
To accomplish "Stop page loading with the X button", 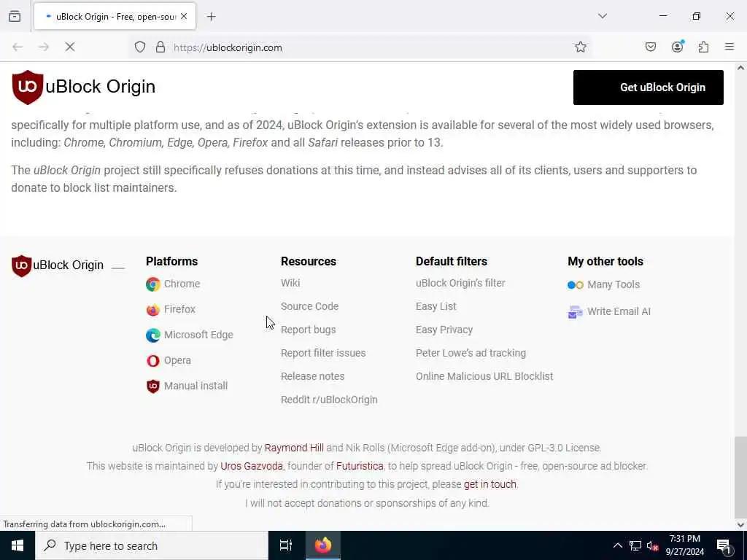I will point(70,47).
